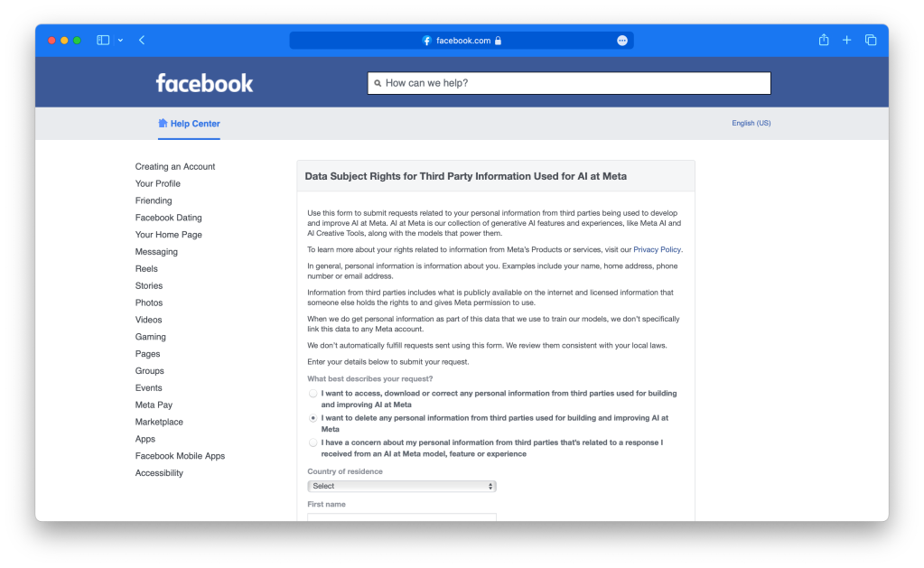Click the How can we help search field
Screen dimensions: 924x568
[x=569, y=83]
